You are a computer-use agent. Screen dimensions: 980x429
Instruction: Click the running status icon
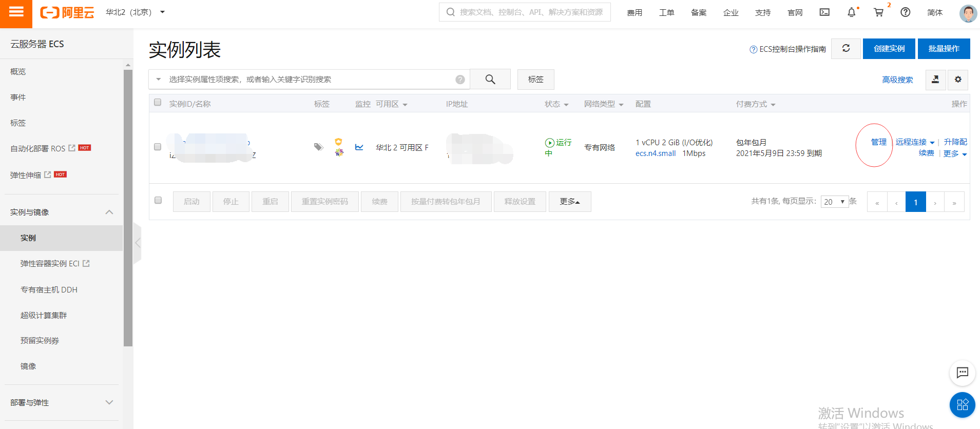549,143
